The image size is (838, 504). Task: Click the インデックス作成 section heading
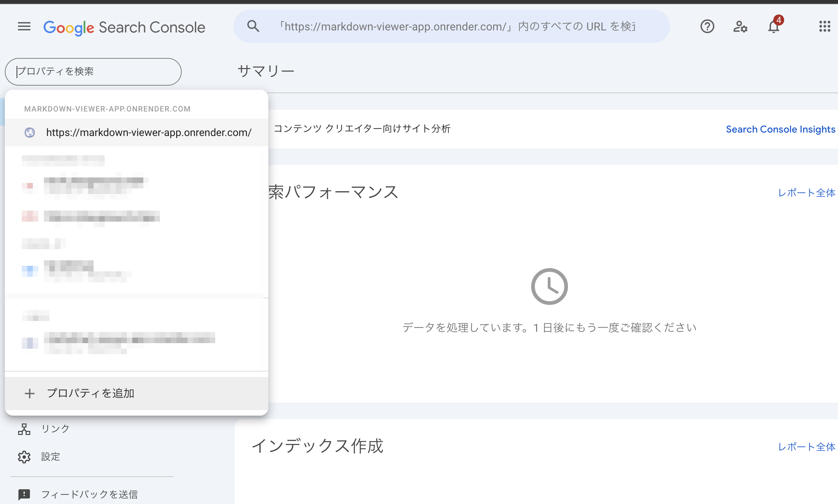pos(318,446)
